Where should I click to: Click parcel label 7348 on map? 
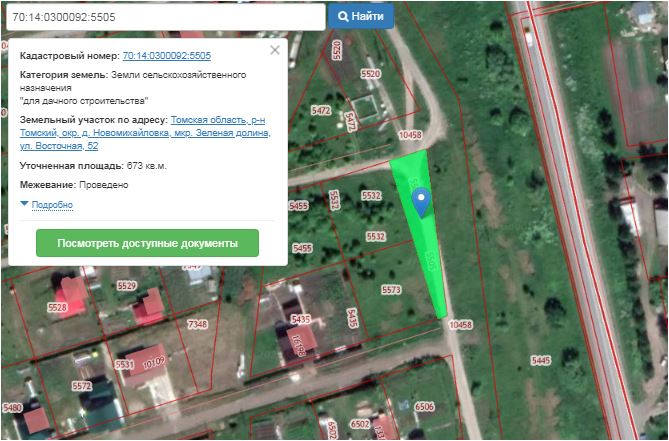197,324
